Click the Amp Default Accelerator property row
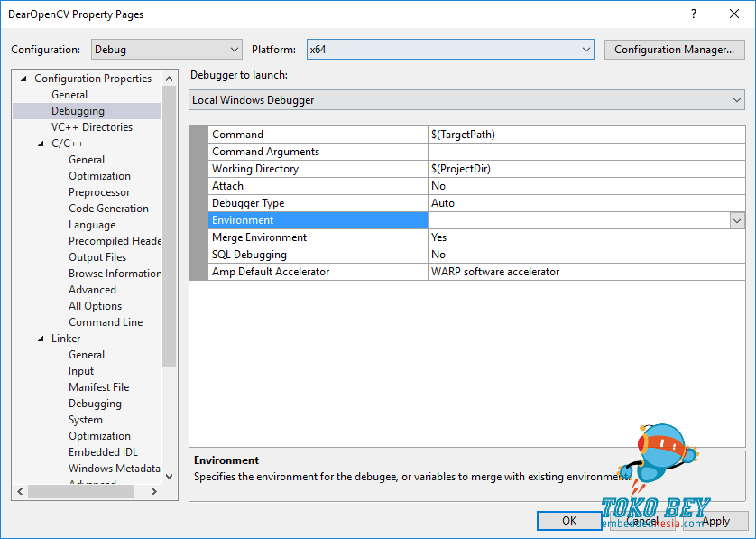 pos(318,272)
